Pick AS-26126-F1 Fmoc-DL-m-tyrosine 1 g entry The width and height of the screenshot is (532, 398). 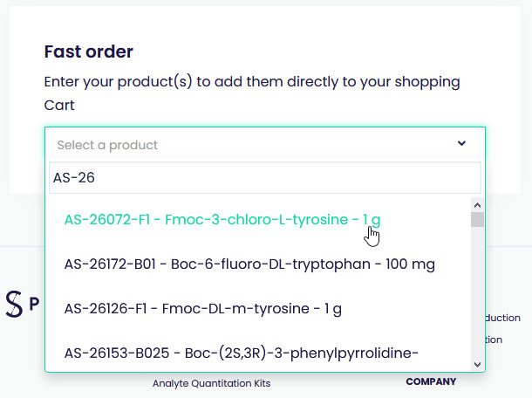point(203,309)
